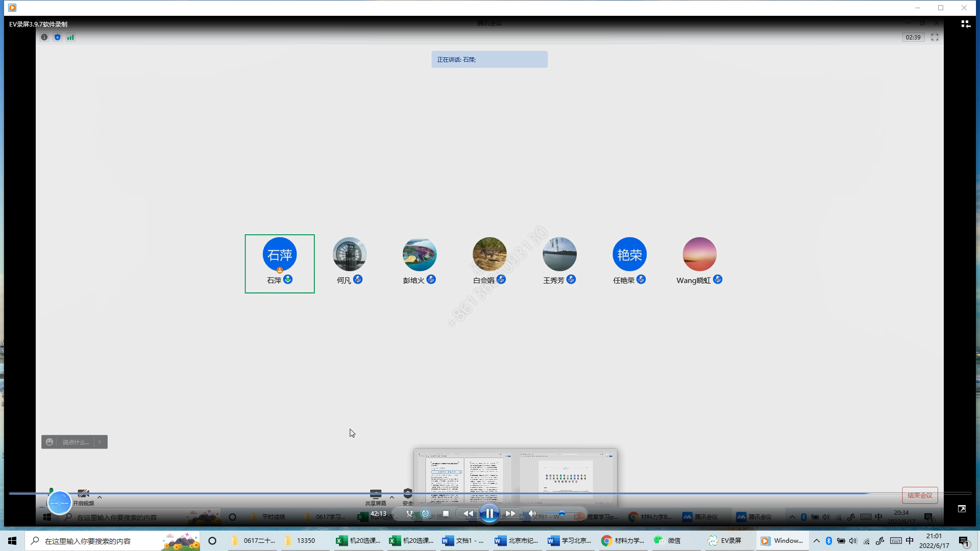Click the meeting info icon
980x551 pixels.
click(x=44, y=37)
